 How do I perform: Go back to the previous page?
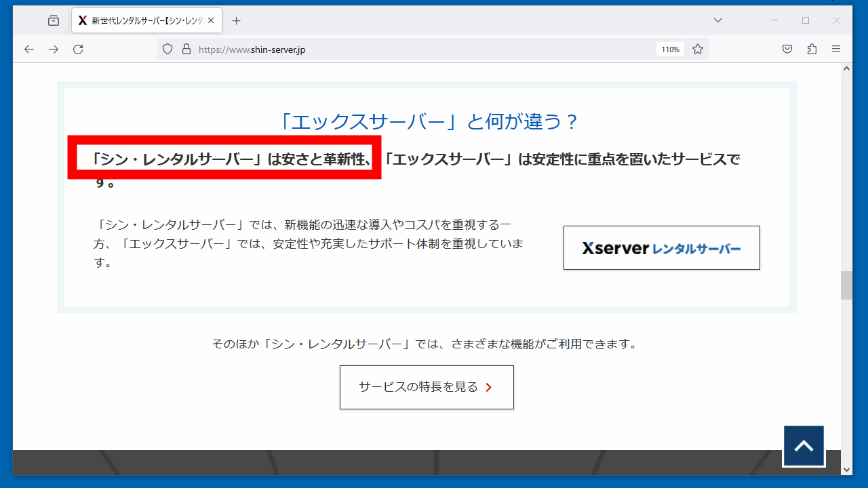28,49
